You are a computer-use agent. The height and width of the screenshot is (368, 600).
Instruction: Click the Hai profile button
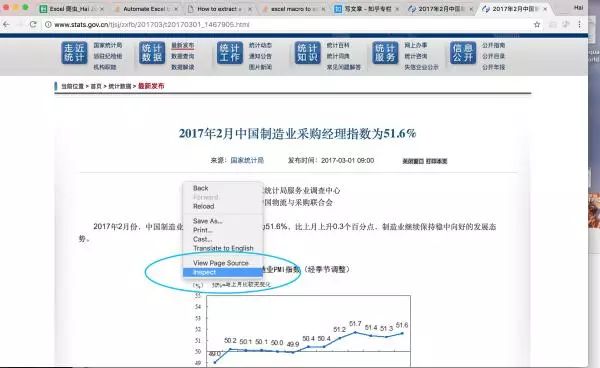pos(579,7)
